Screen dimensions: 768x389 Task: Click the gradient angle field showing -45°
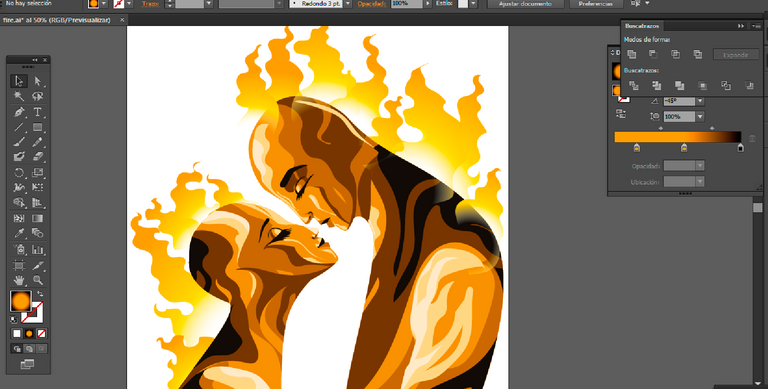(679, 101)
